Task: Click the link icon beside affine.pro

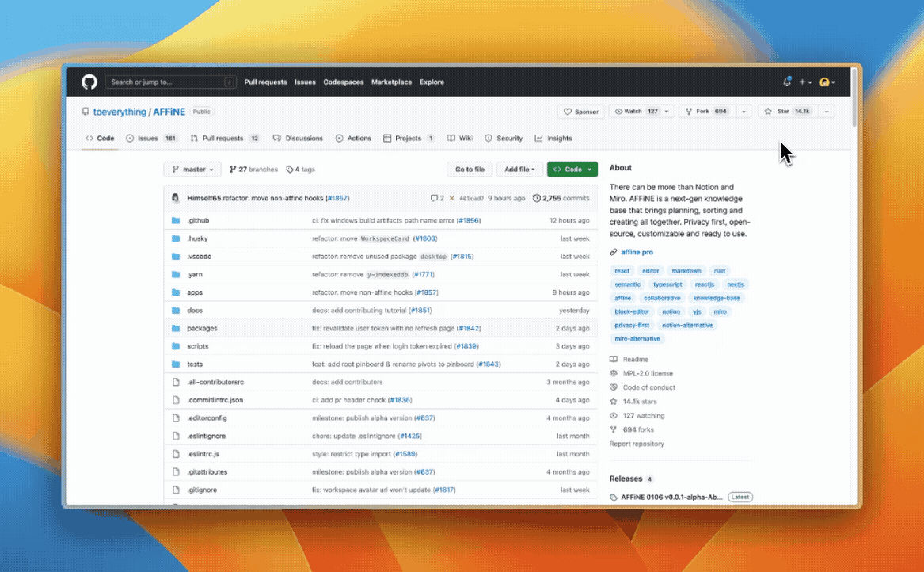Action: pos(612,251)
